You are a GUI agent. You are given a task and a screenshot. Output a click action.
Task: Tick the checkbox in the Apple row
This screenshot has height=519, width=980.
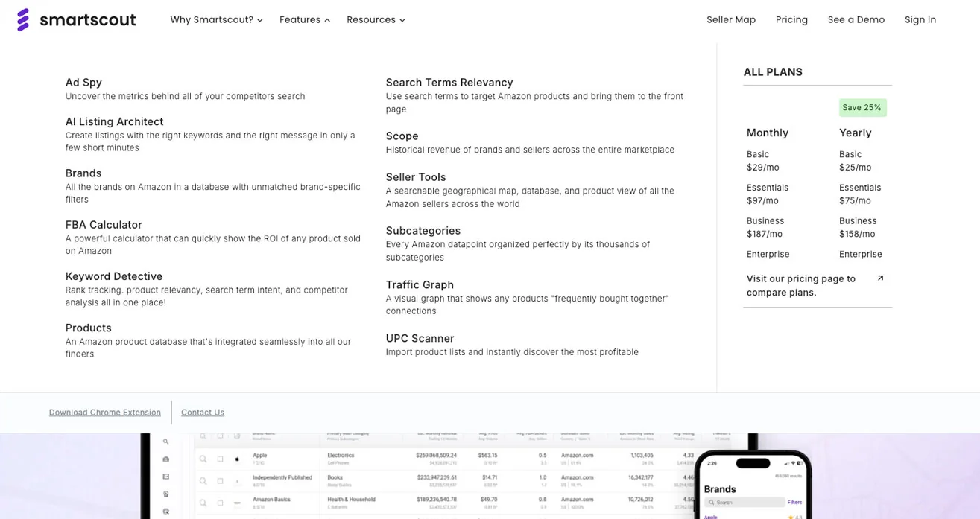click(221, 459)
